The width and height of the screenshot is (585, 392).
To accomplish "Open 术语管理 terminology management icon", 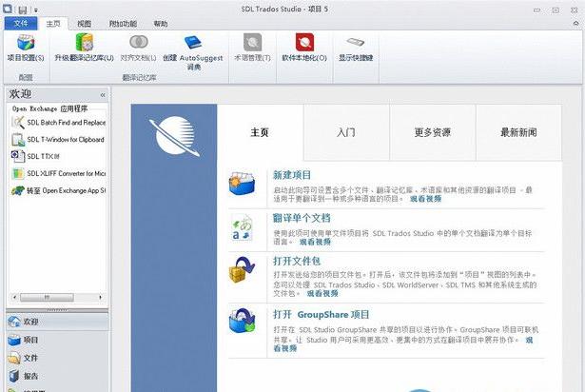I will pyautogui.click(x=253, y=42).
